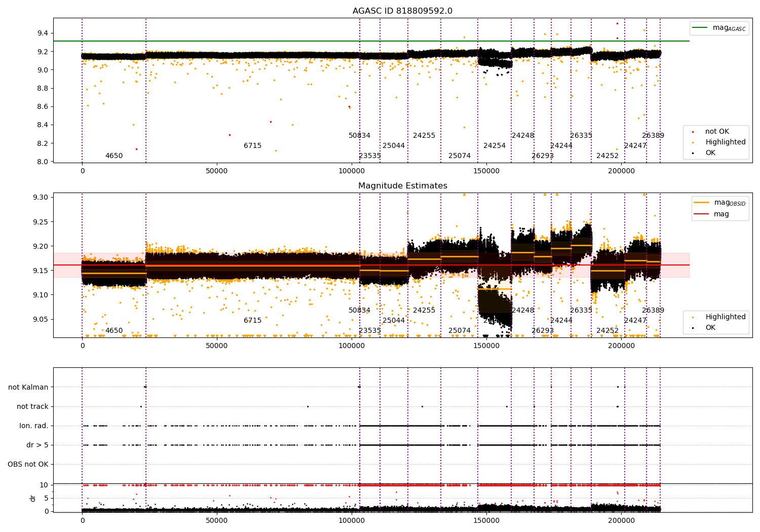Screen dimensions: 760x532
Task: Click OBSID label 6715 in the top plot
Action: [x=253, y=146]
